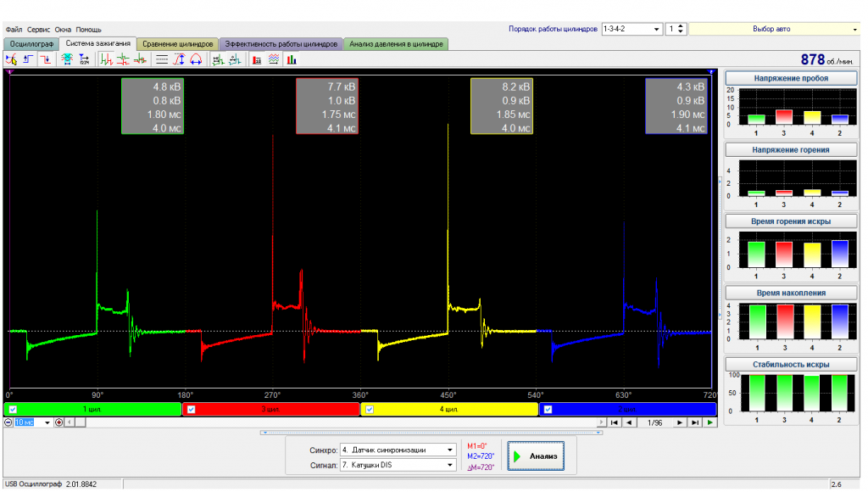
Task: Click the USB Осциллограф 2.01.8842 status text
Action: (x=51, y=484)
